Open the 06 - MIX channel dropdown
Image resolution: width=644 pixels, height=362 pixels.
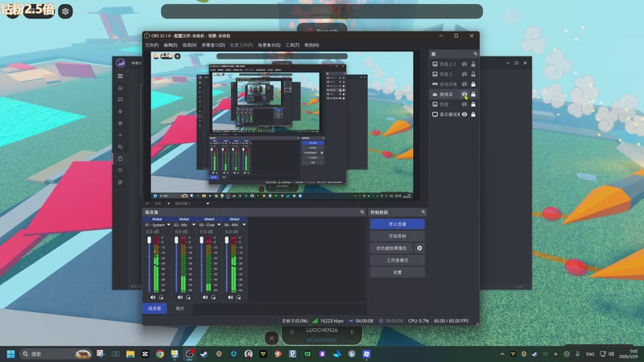[244, 224]
